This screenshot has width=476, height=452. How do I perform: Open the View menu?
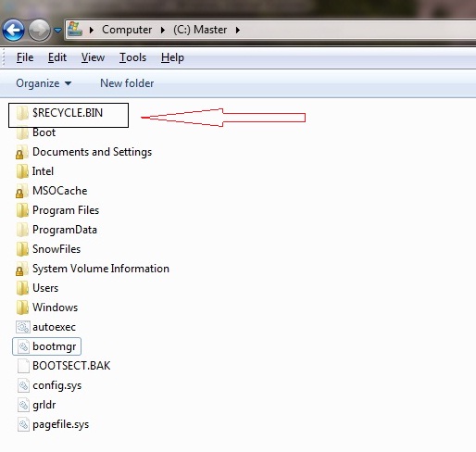[x=93, y=57]
